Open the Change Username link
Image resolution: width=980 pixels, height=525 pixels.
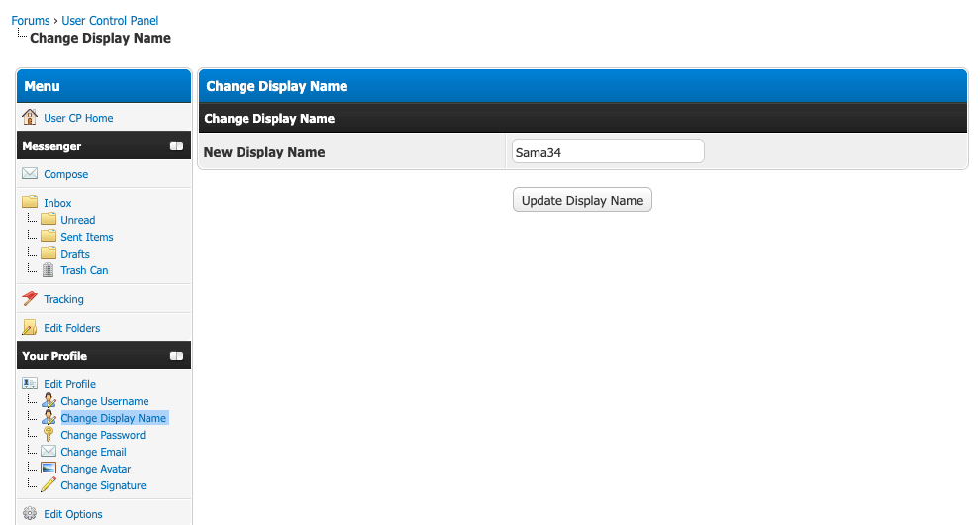click(x=104, y=401)
